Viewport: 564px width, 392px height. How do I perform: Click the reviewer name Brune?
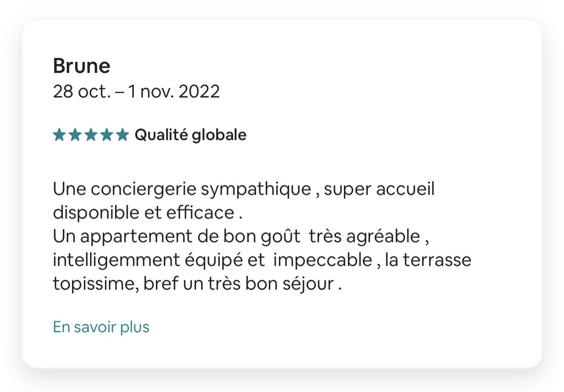[82, 66]
